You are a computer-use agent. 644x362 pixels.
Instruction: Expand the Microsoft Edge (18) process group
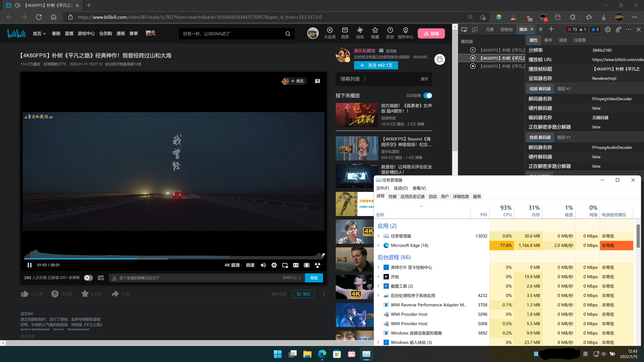378,245
